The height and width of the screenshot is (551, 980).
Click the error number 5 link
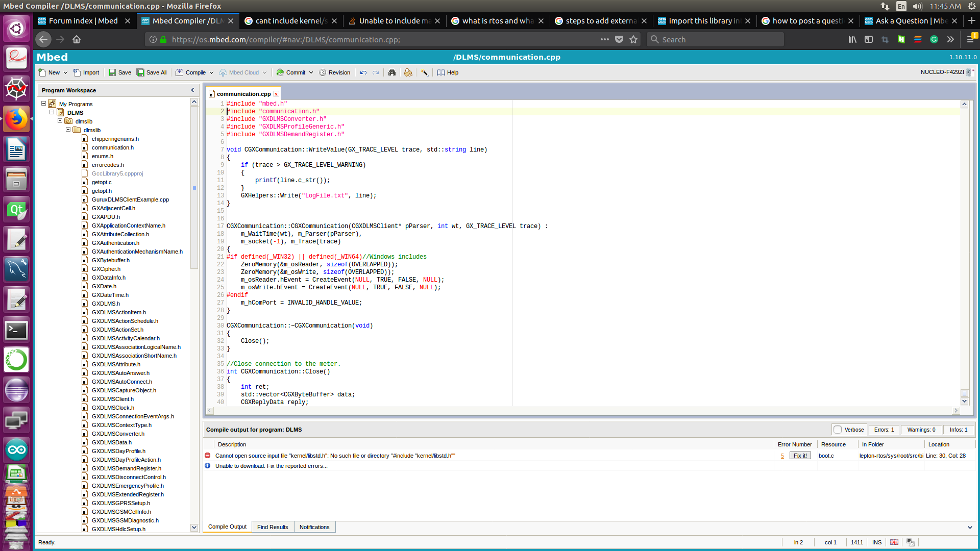782,456
